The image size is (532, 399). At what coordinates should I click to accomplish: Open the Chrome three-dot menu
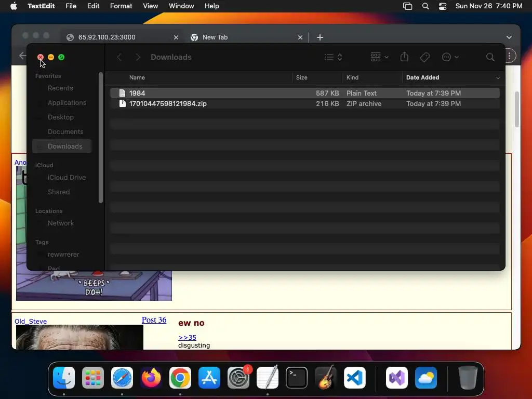509,56
